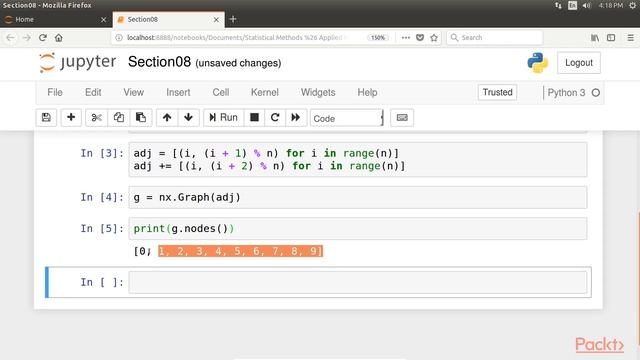Click the In [3] adj code cell
This screenshot has height=360, width=640.
point(358,160)
